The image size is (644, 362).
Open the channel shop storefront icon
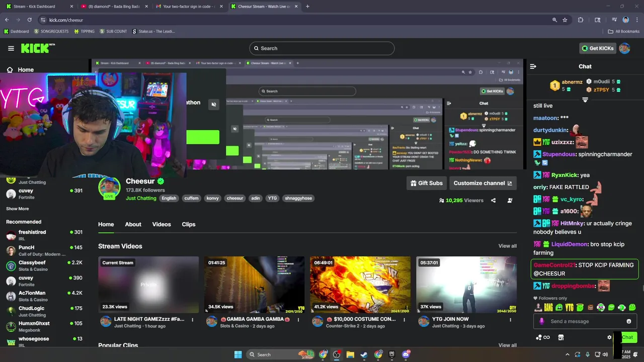pos(561,337)
